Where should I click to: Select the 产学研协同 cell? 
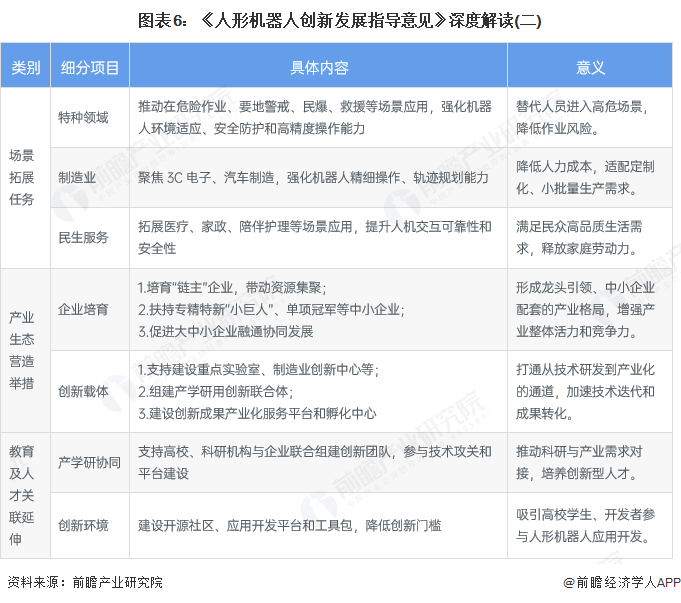89,462
